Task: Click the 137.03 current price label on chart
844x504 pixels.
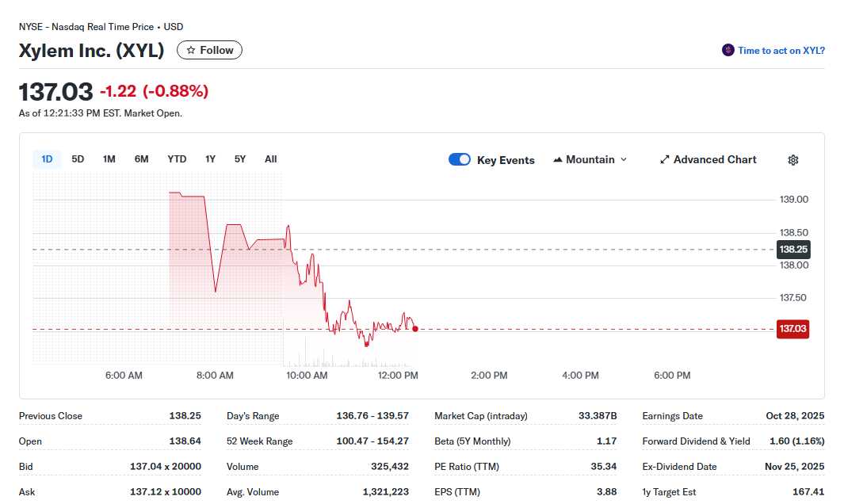Action: click(x=792, y=329)
